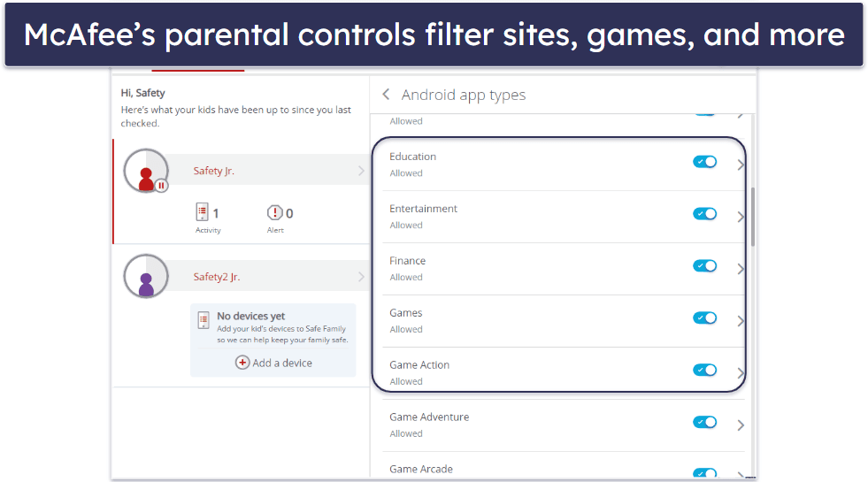Select the Game Arcade label
The width and height of the screenshot is (868, 482).
pos(420,469)
